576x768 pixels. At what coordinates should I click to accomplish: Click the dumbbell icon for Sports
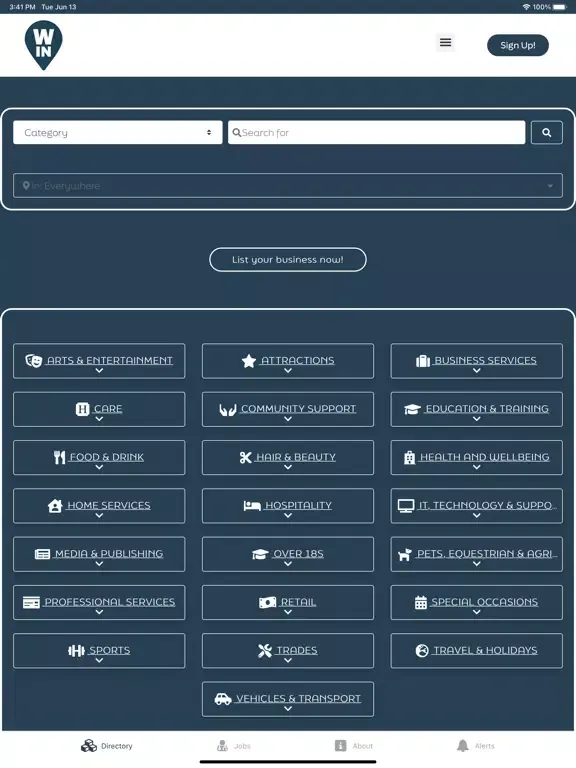click(76, 650)
